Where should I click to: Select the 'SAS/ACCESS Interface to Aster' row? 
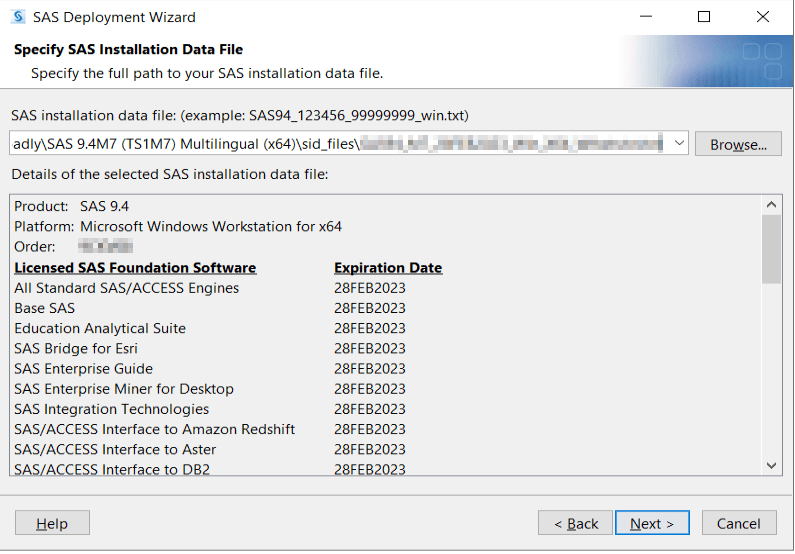(210, 450)
